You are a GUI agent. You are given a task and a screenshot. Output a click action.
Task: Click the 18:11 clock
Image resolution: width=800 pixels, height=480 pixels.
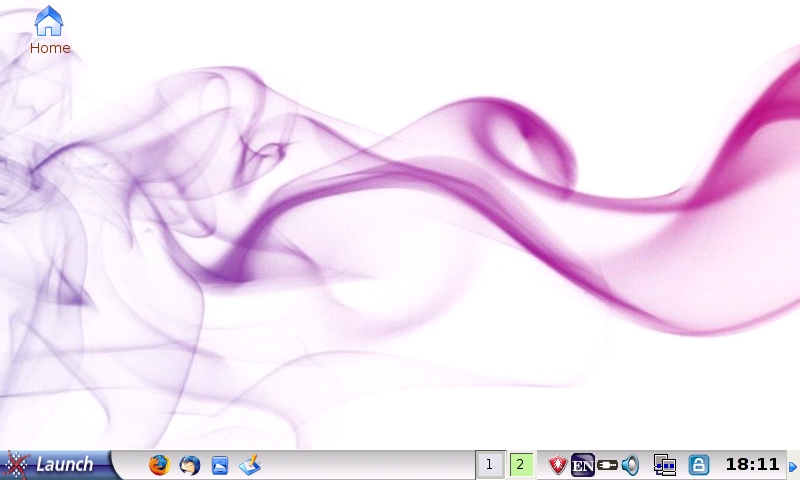(752, 464)
